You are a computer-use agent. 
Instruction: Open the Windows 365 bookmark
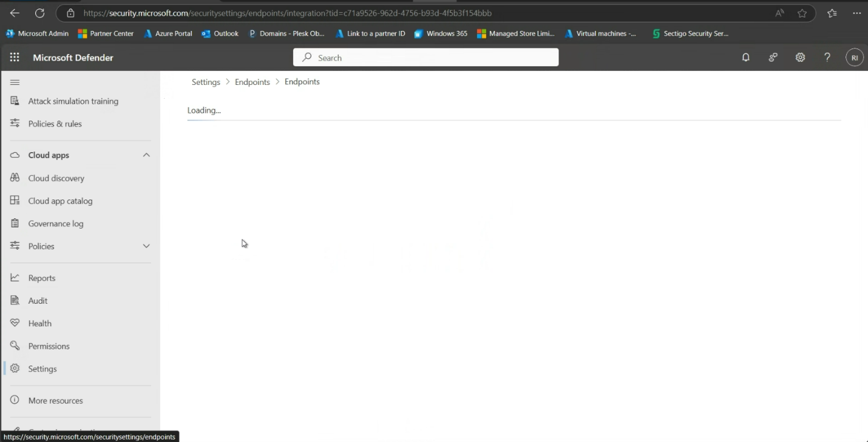(440, 33)
